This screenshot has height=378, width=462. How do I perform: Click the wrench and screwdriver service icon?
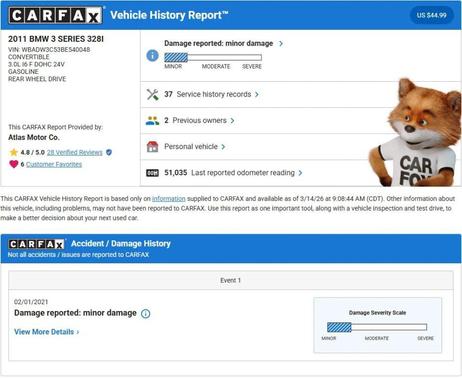153,94
